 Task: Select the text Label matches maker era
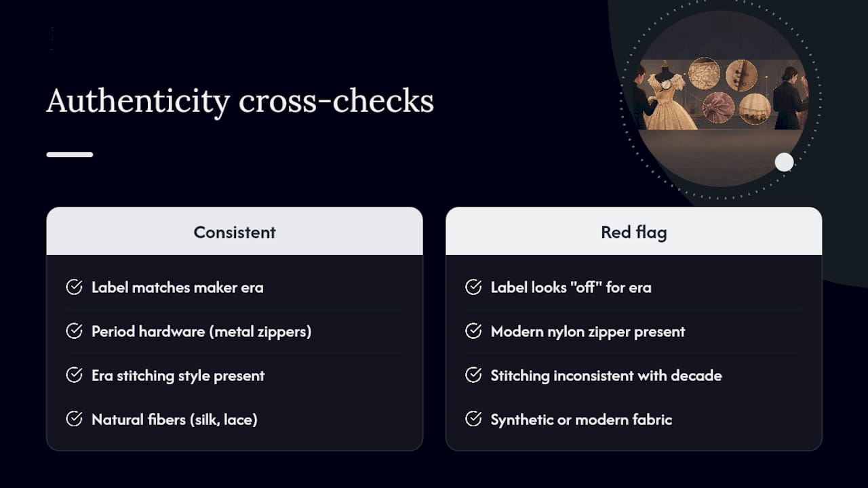pos(178,287)
